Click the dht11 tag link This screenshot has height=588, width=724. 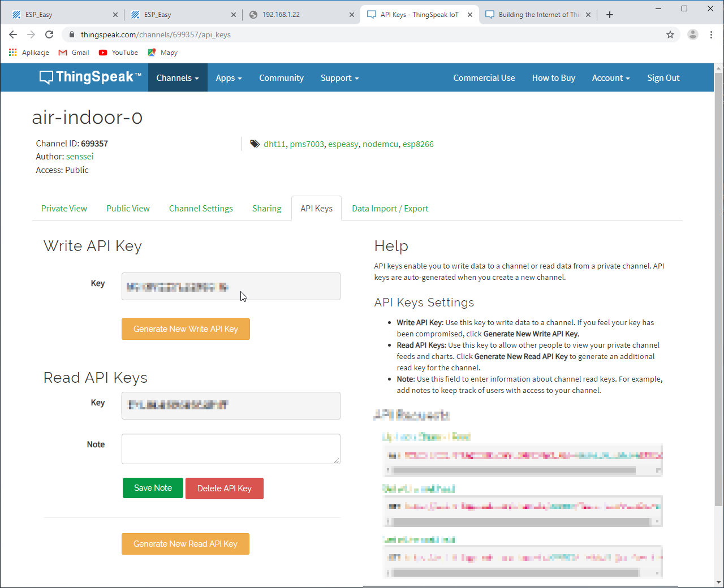click(x=274, y=144)
